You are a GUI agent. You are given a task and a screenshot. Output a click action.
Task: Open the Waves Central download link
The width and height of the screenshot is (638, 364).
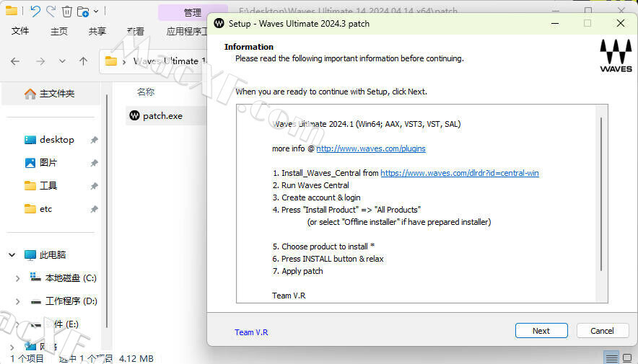(x=460, y=173)
